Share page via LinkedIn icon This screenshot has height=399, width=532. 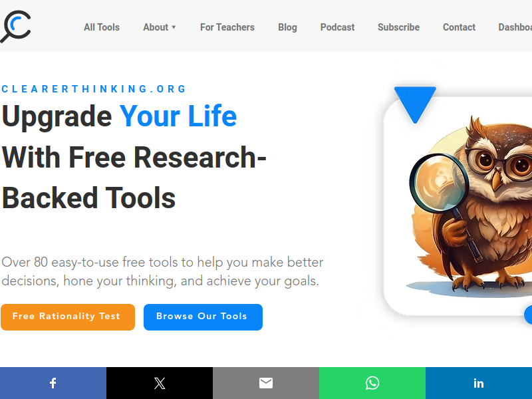click(479, 383)
